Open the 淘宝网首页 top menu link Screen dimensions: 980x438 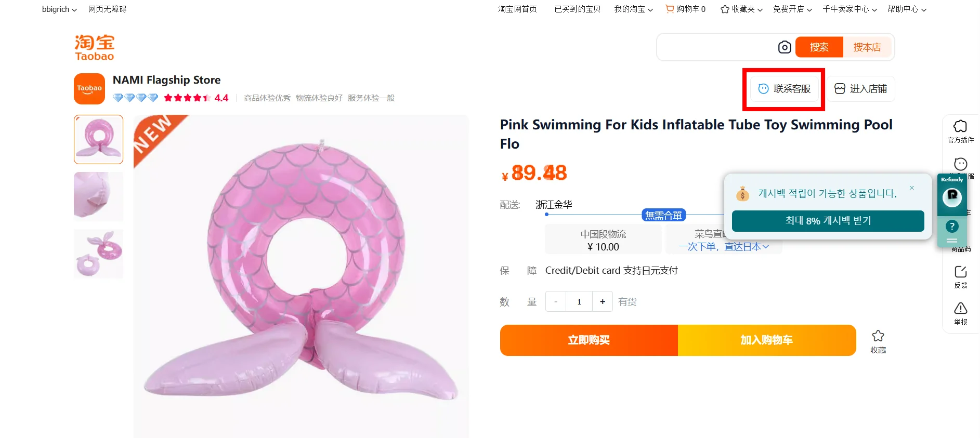click(517, 9)
